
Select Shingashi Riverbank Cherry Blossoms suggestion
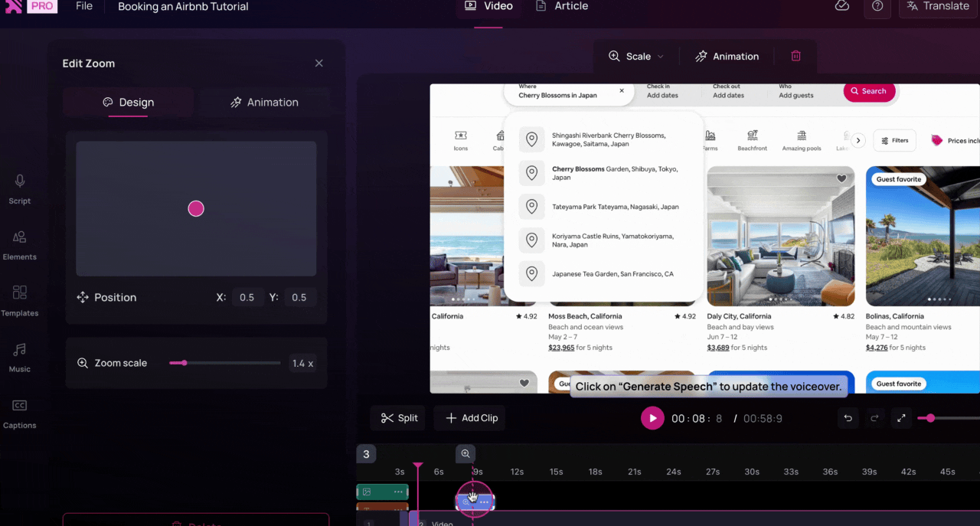[603, 139]
